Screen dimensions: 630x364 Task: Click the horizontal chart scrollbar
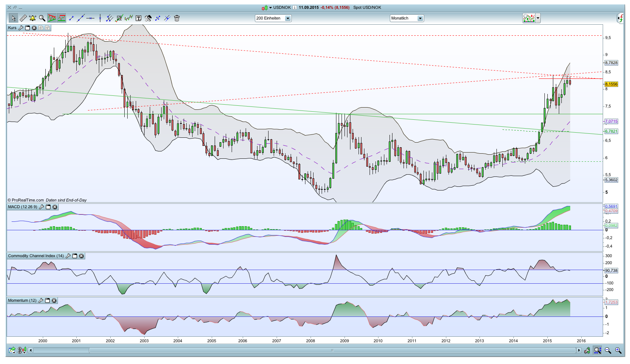(x=332, y=350)
